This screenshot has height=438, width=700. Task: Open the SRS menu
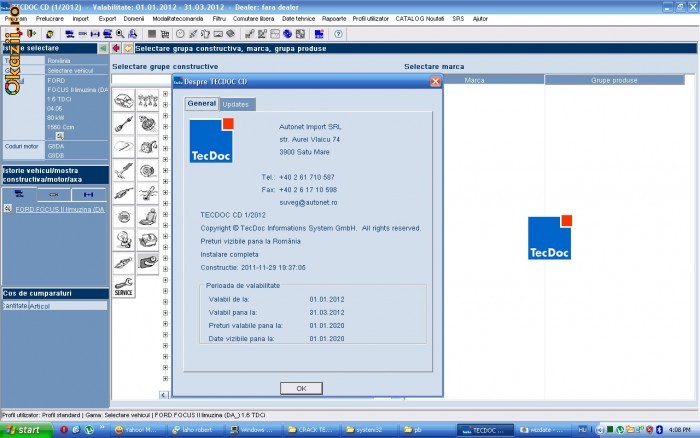click(458, 19)
